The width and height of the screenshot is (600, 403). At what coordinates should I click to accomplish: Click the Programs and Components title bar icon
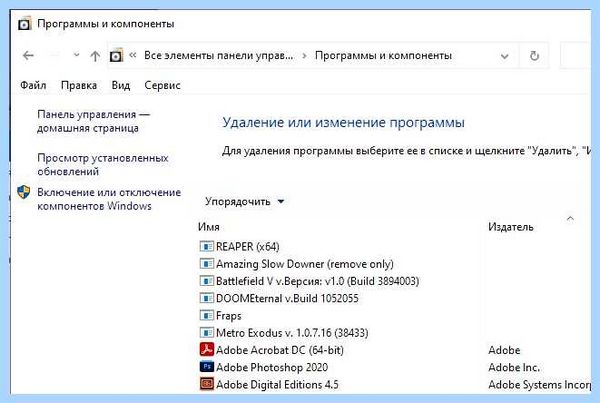(24, 24)
